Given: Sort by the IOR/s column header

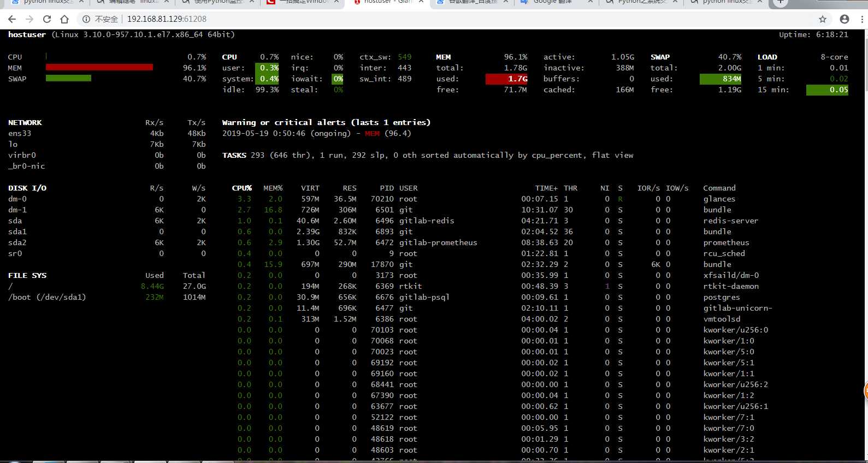Looking at the screenshot, I should pos(648,188).
